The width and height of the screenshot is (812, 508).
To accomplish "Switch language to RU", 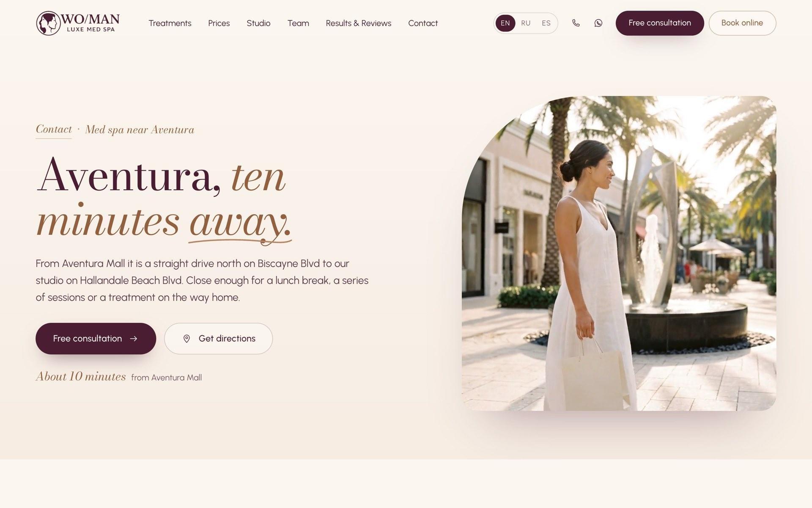I will 526,23.
